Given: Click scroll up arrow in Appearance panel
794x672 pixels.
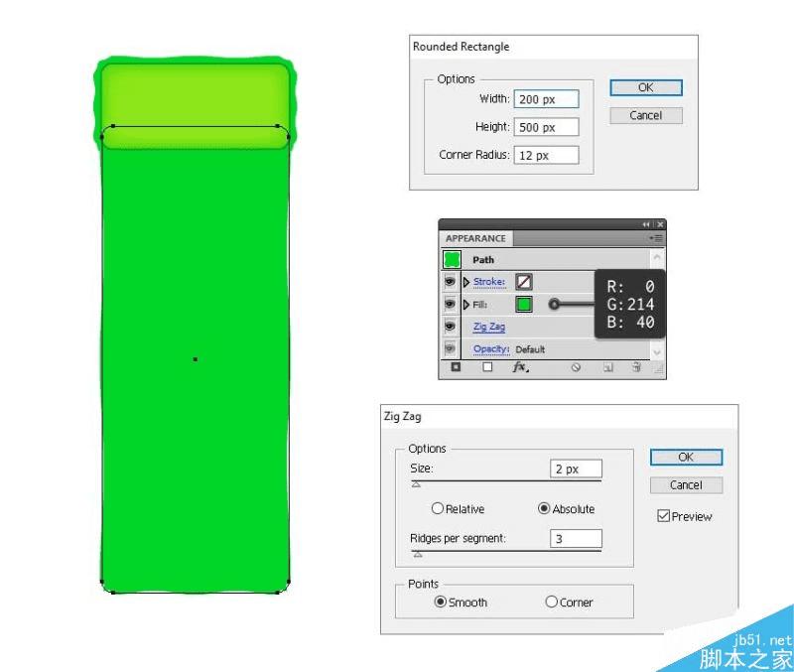Looking at the screenshot, I should [x=657, y=257].
